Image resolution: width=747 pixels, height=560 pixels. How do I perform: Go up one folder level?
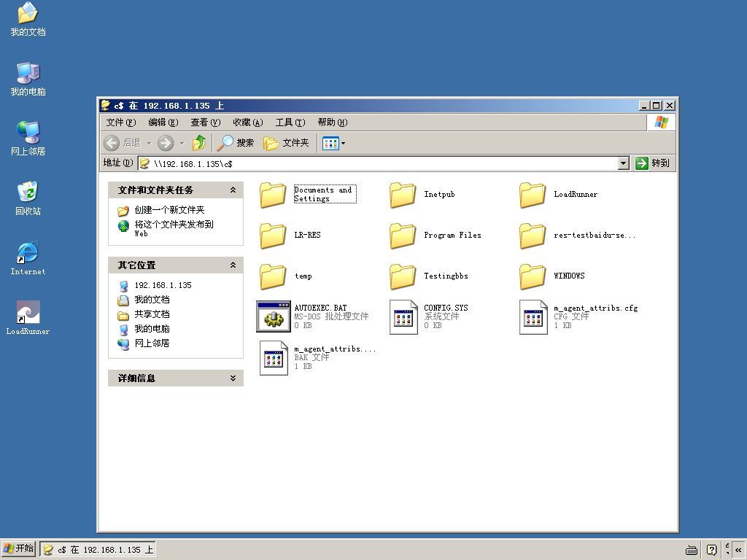[x=199, y=142]
